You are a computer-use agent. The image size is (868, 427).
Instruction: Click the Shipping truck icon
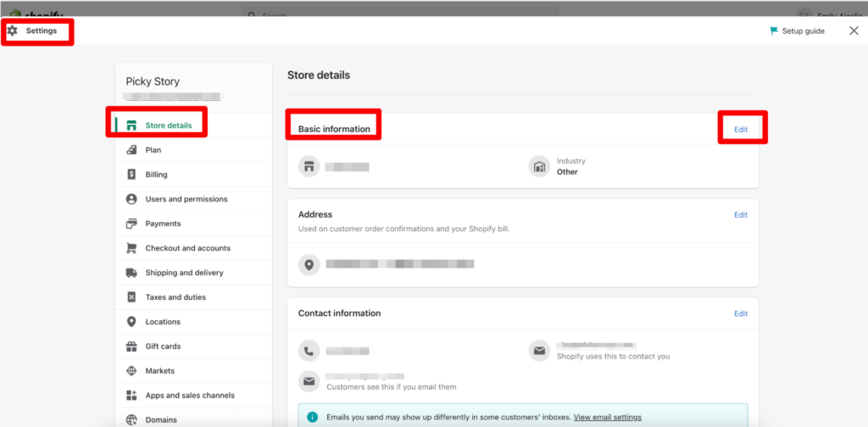click(131, 273)
